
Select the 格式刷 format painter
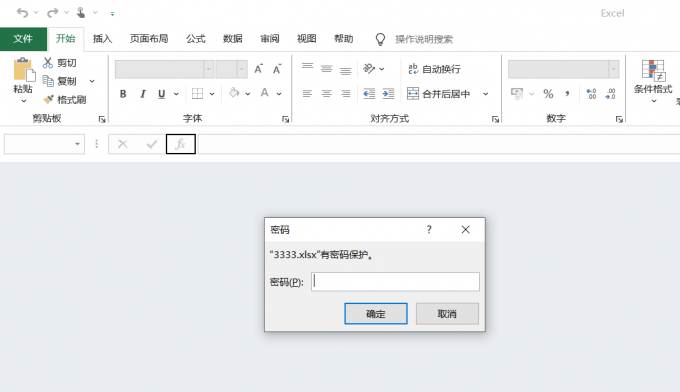tap(64, 100)
